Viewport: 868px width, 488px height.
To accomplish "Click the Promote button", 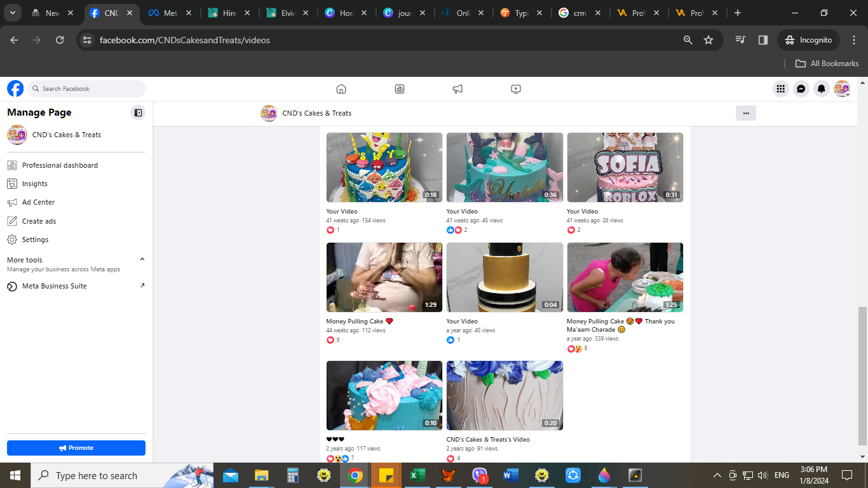I will pos(76,448).
